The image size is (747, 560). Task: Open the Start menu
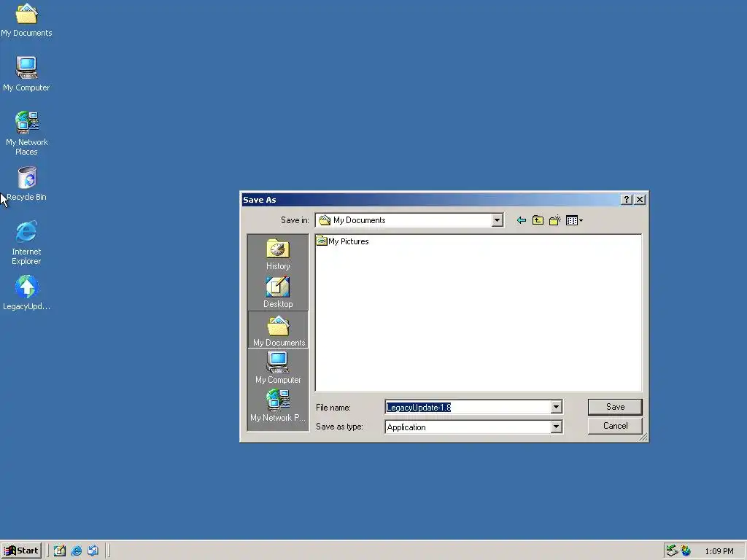pos(21,551)
